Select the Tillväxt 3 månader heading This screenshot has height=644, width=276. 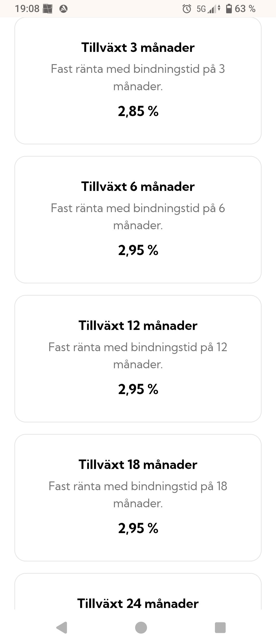point(138,48)
